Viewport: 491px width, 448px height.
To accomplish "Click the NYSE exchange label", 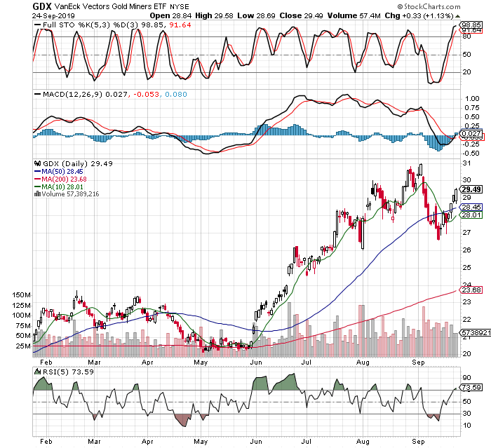I will tap(180, 6).
